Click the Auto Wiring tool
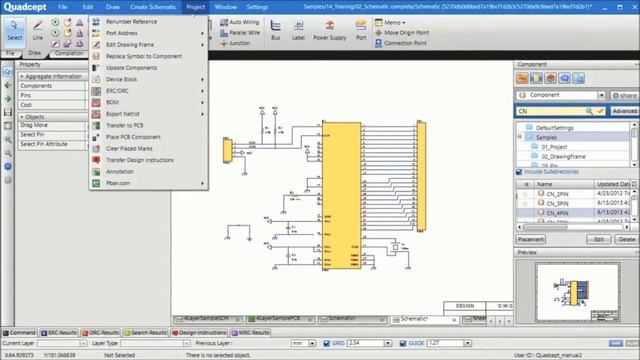This screenshot has width=640, height=360. pos(240,22)
